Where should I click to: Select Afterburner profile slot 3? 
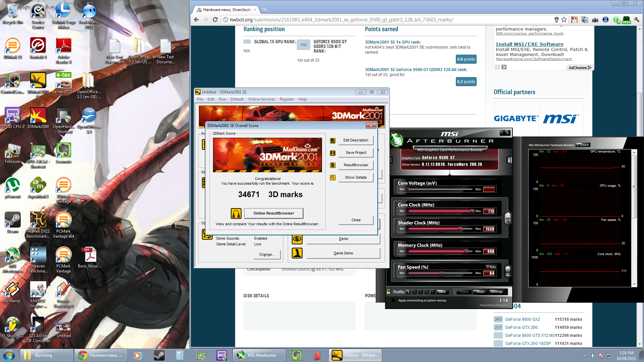421,292
